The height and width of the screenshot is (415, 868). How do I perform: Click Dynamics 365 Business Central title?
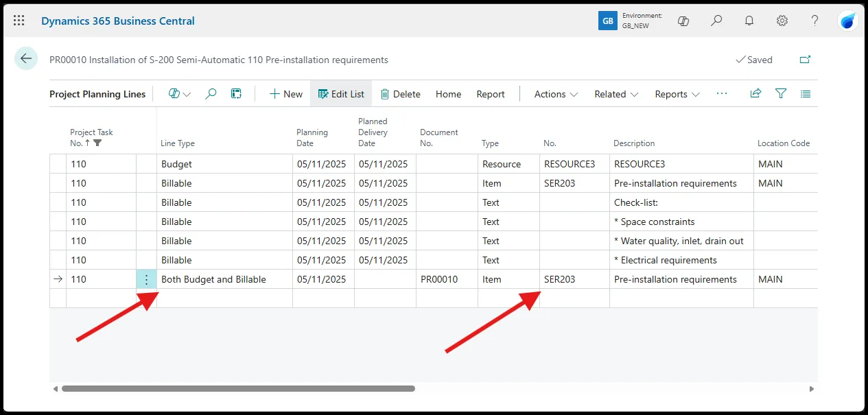(x=118, y=21)
